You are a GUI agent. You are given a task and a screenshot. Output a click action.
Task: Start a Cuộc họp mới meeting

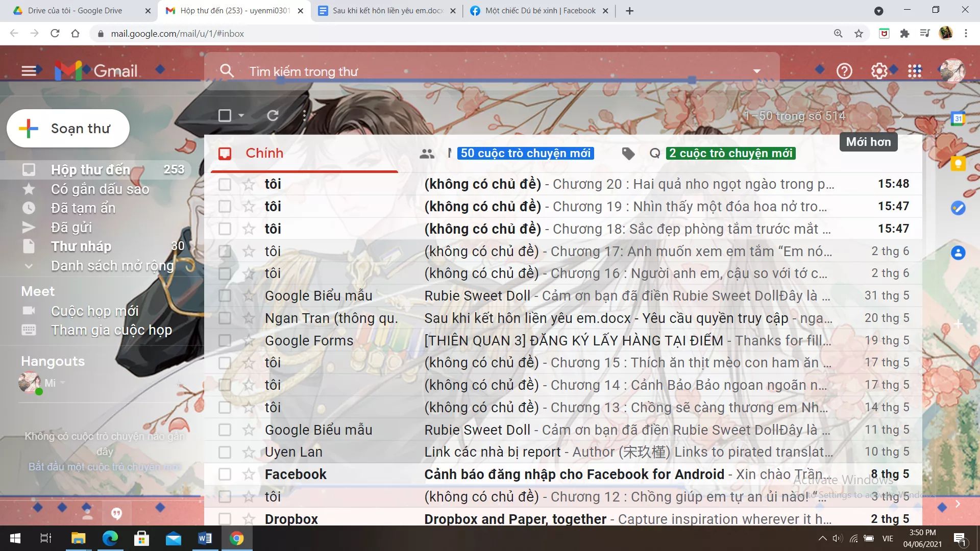coord(94,311)
